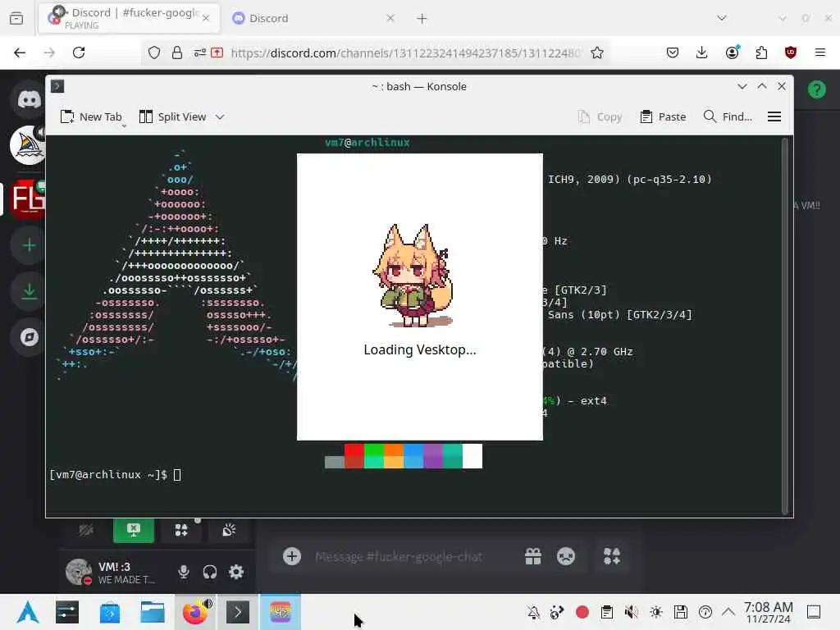The image size is (840, 630).
Task: Open Discover servers compass icon
Action: (x=29, y=337)
